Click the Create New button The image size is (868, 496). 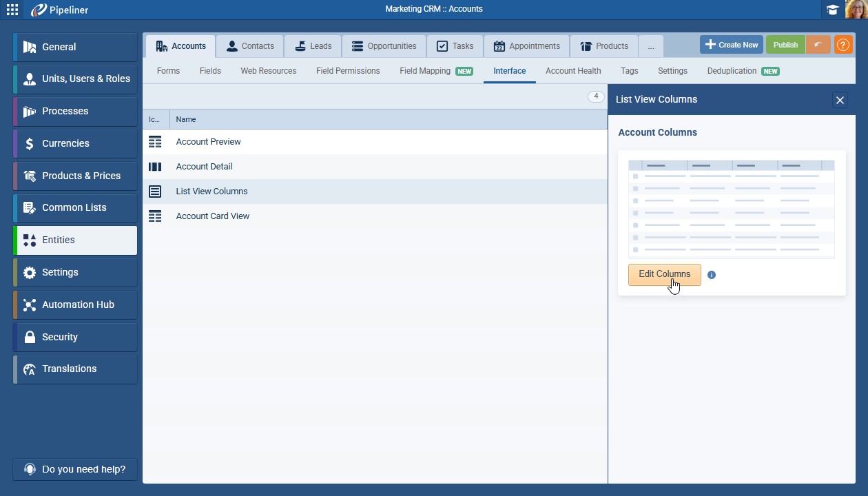pos(731,45)
